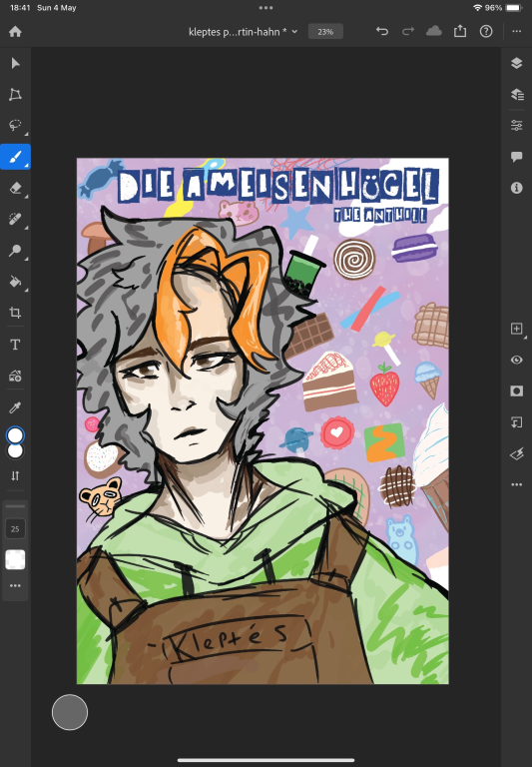Show the detailed layer view

[517, 94]
